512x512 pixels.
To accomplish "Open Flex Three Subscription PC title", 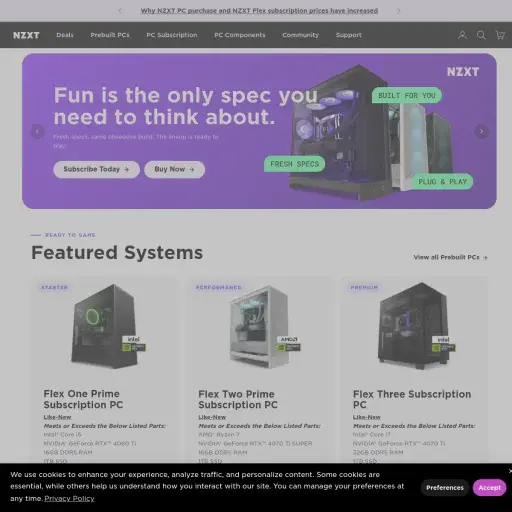I will [412, 399].
